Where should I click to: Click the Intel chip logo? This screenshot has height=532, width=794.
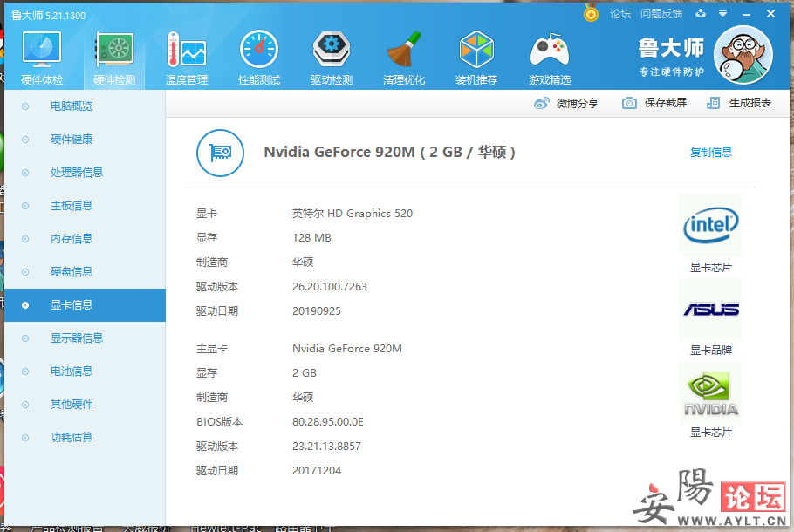pyautogui.click(x=711, y=225)
